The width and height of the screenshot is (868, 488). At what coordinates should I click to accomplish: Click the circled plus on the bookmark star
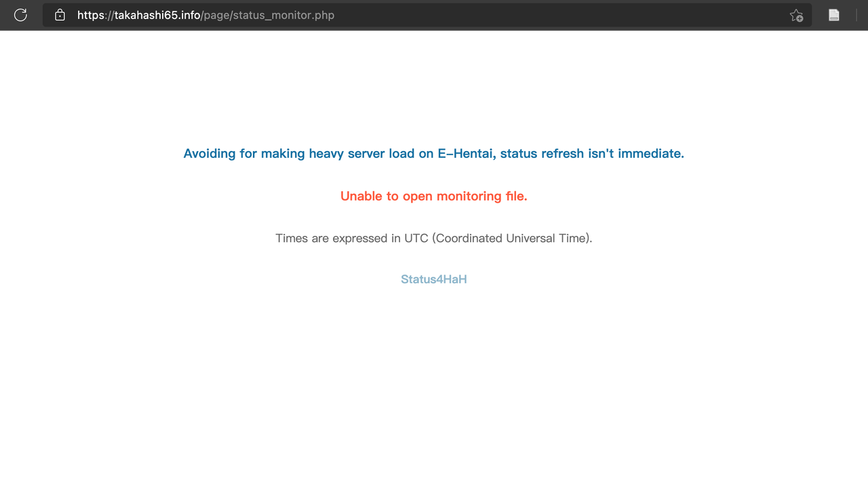pyautogui.click(x=800, y=20)
